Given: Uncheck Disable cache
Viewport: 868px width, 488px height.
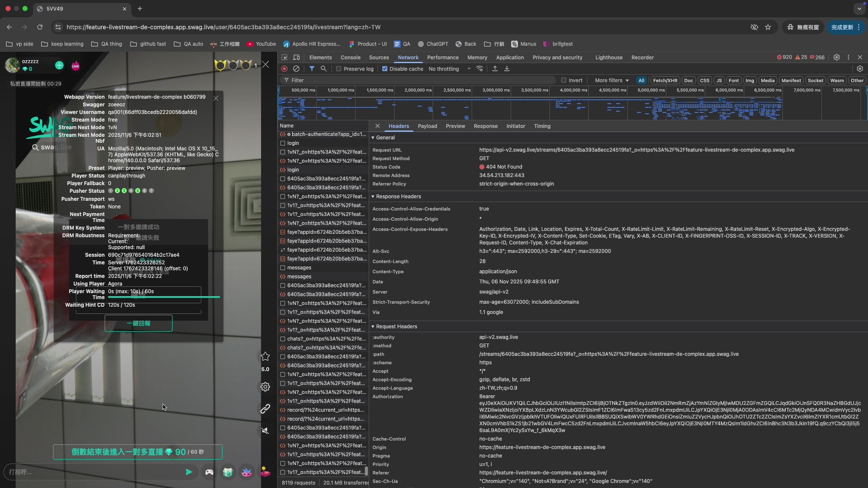Looking at the screenshot, I should [385, 69].
